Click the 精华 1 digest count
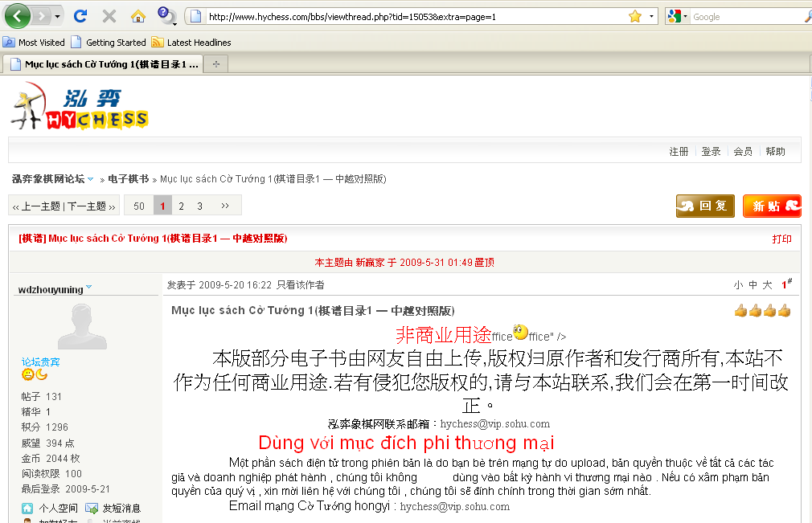Screen dimensions: 812x523 click(35, 412)
